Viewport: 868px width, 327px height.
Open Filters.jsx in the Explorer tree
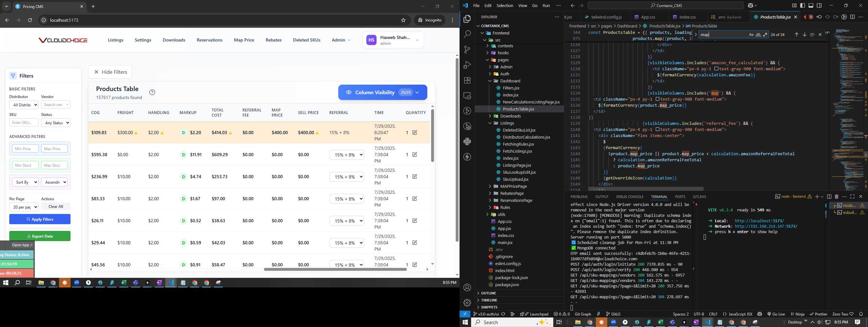[511, 88]
